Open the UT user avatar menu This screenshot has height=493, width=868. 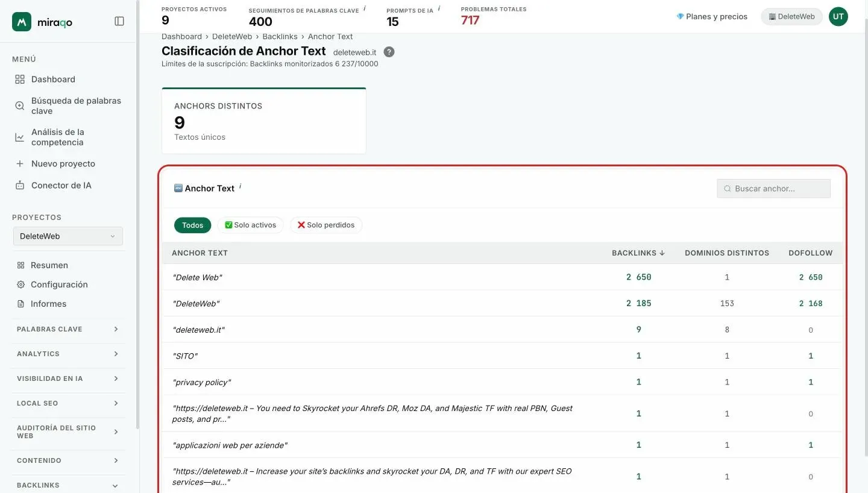(x=838, y=17)
